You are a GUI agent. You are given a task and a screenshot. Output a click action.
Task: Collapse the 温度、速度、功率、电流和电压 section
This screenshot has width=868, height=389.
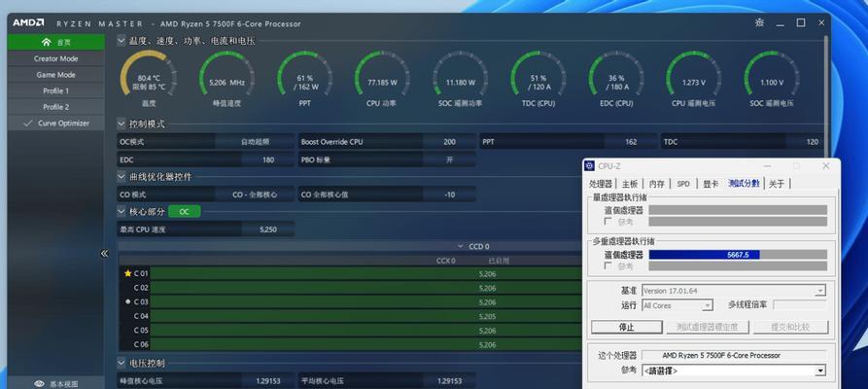122,41
